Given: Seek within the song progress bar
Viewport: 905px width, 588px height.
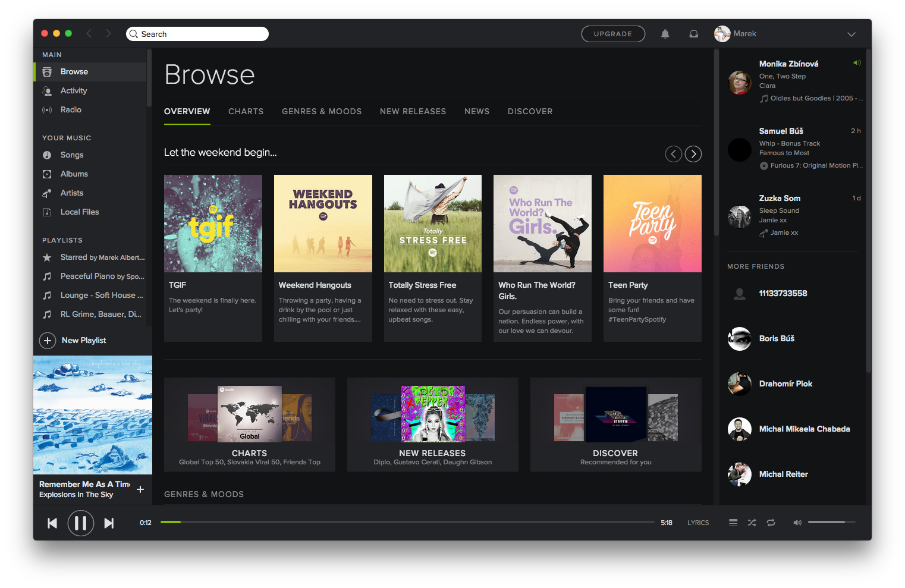Looking at the screenshot, I should (407, 522).
